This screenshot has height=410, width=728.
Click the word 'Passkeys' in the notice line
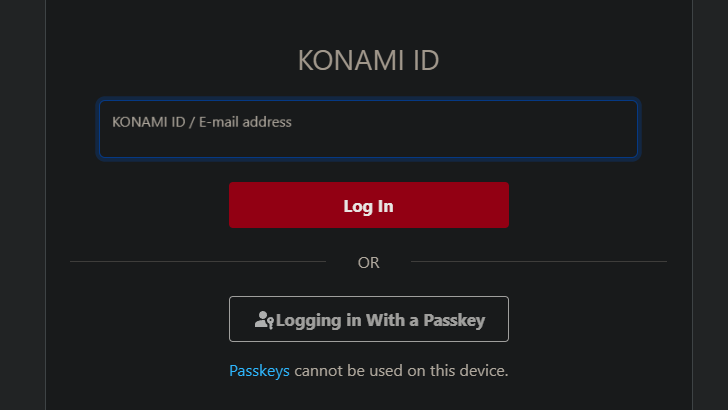[x=259, y=371]
